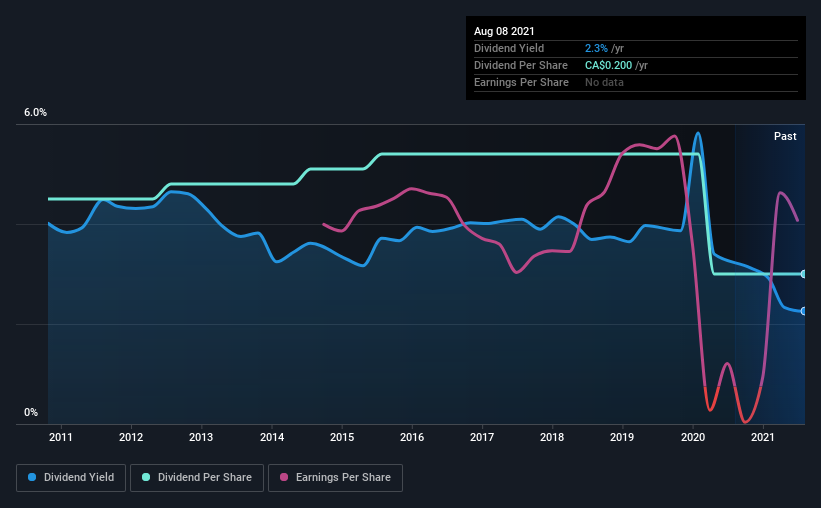Viewport: 821px width, 508px height.
Task: Click the Aug 08 2021 tooltip date
Action: point(504,31)
